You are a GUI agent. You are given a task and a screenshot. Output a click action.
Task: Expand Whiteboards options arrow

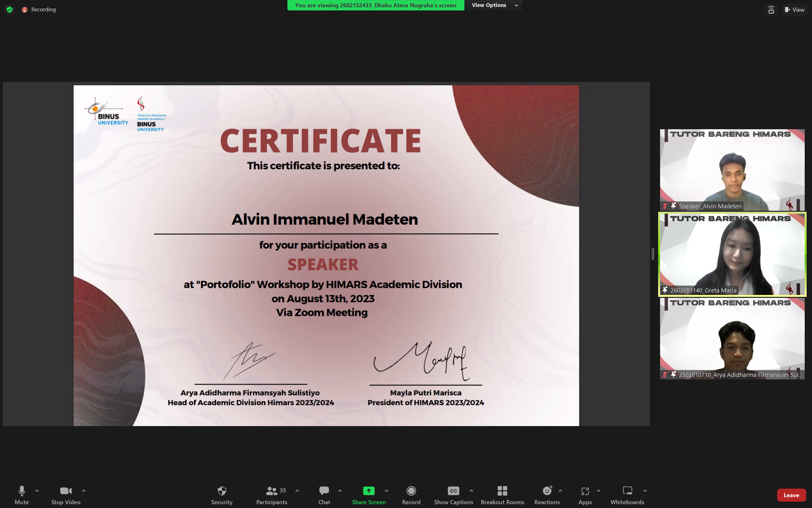645,491
